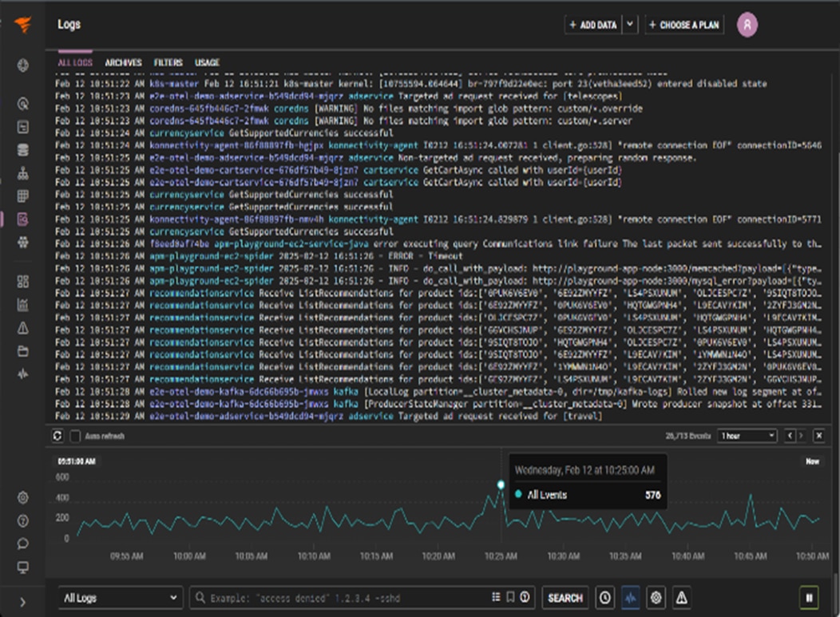Click the Search button

point(565,597)
